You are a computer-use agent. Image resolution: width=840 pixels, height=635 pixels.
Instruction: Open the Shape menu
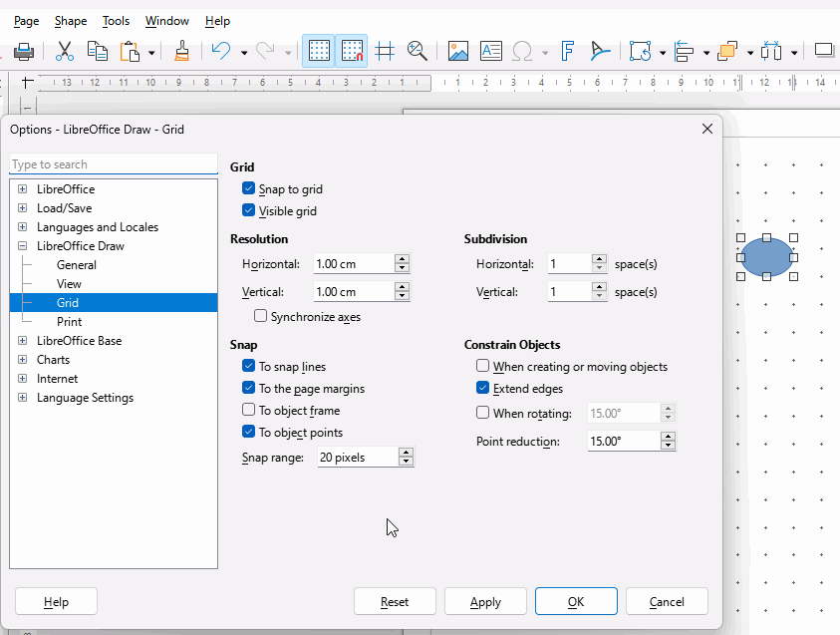(x=71, y=21)
